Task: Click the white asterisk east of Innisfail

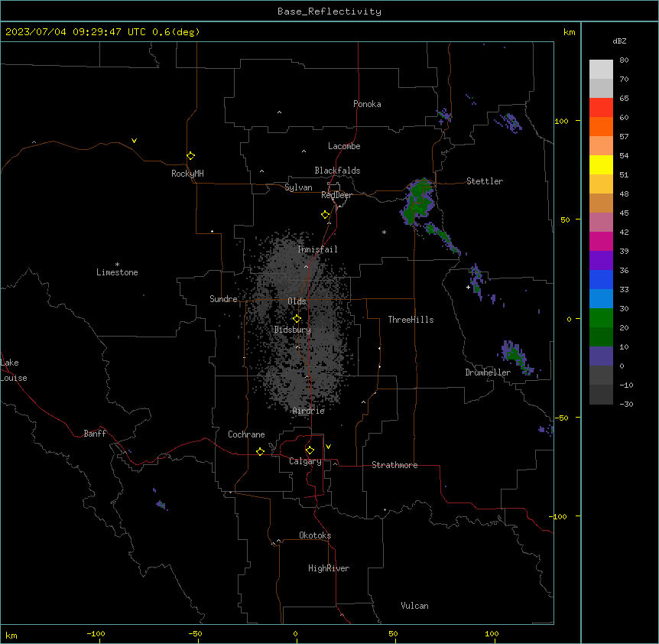Action: 384,233
